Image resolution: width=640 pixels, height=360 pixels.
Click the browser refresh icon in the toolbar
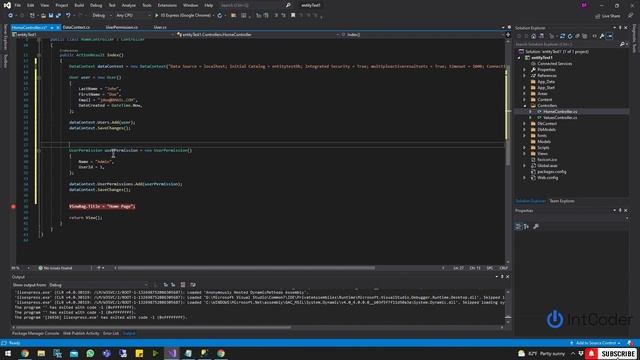[x=220, y=16]
